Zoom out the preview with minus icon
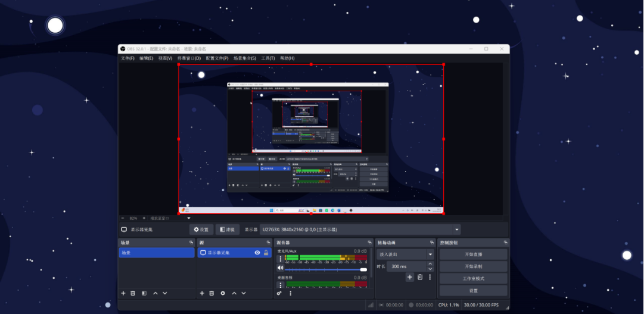Image resolution: width=644 pixels, height=314 pixels. point(122,218)
